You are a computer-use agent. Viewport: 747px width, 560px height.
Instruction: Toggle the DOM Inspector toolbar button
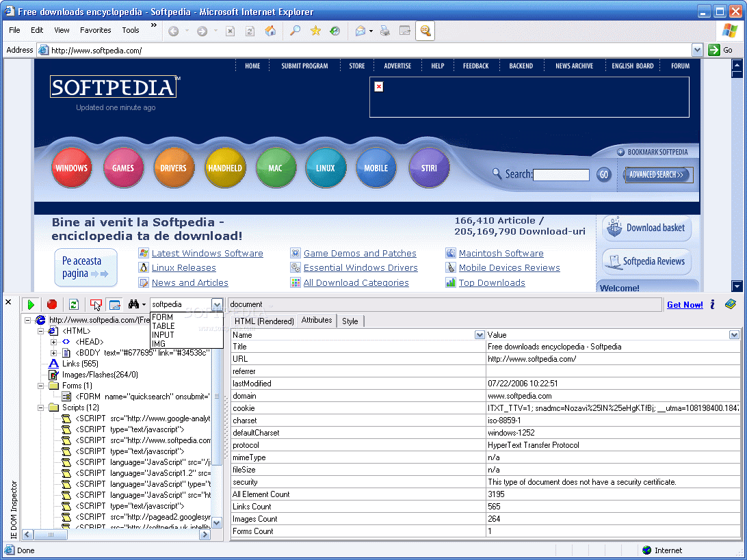pyautogui.click(x=425, y=31)
